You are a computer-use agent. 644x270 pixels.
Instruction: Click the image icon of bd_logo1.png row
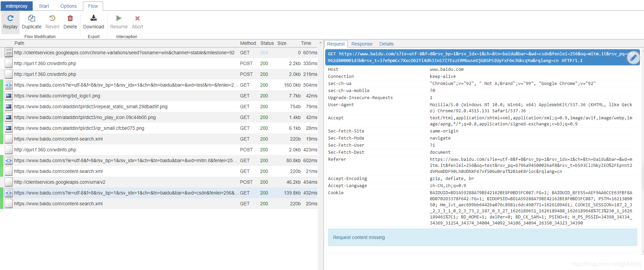pos(9,96)
